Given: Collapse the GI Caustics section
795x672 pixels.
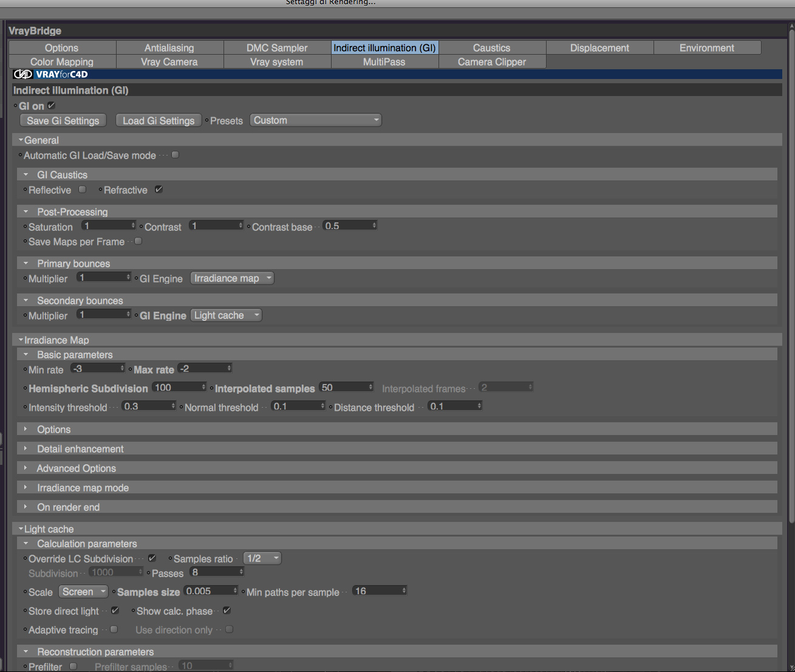Looking at the screenshot, I should tap(26, 174).
